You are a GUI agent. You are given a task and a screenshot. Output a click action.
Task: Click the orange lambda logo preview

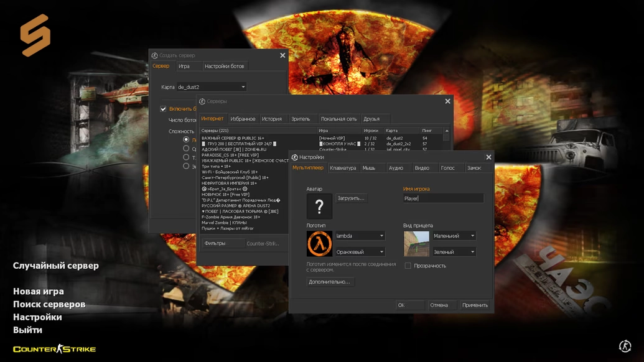[x=319, y=244]
